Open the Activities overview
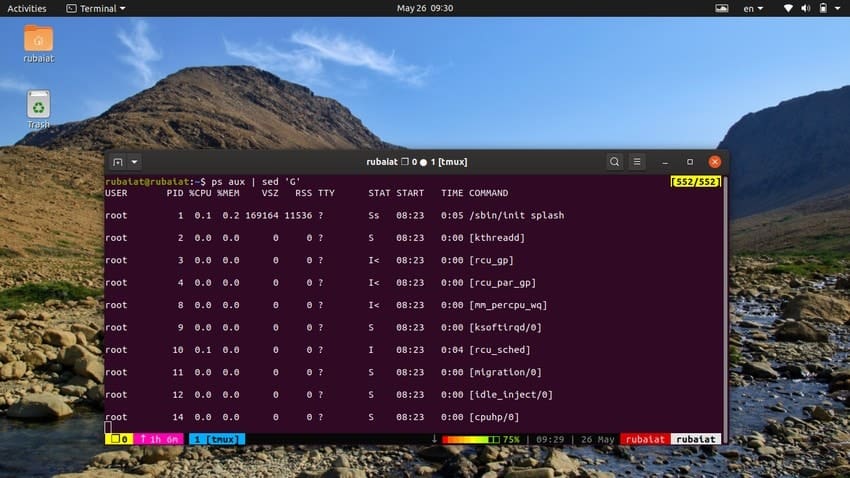 click(26, 8)
